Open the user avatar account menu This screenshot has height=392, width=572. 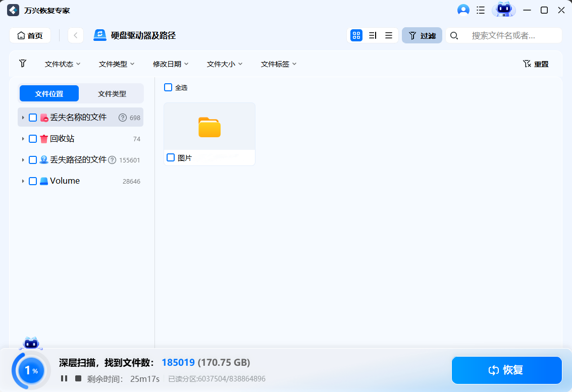pos(463,10)
